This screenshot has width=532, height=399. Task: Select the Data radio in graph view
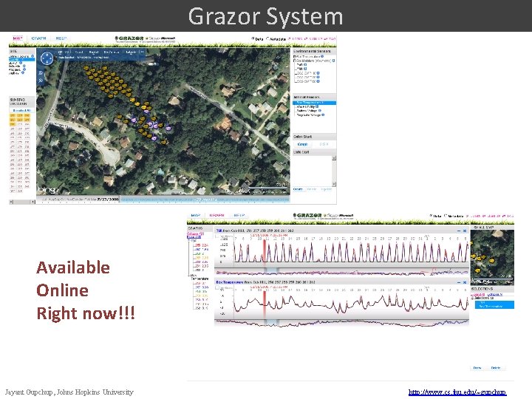coord(431,216)
